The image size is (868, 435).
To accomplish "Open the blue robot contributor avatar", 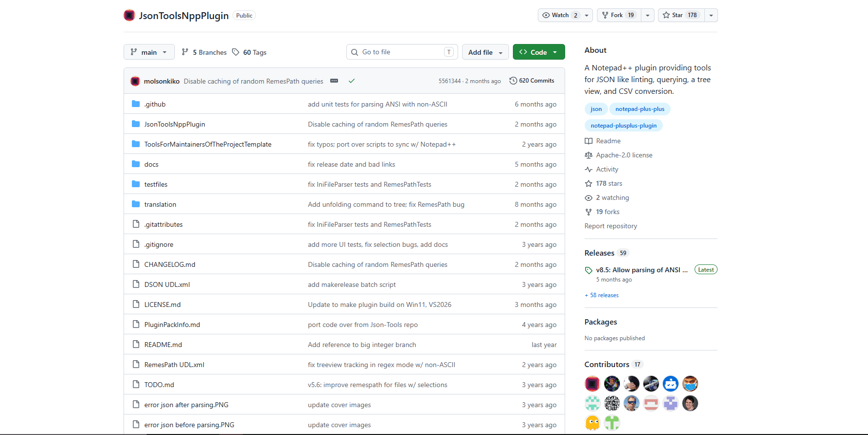I will point(671,384).
